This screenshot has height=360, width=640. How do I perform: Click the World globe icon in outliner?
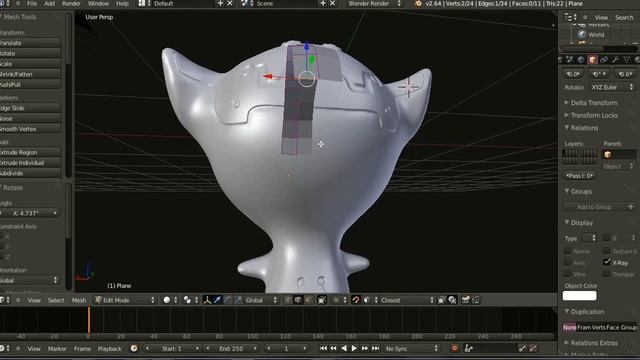(582, 35)
